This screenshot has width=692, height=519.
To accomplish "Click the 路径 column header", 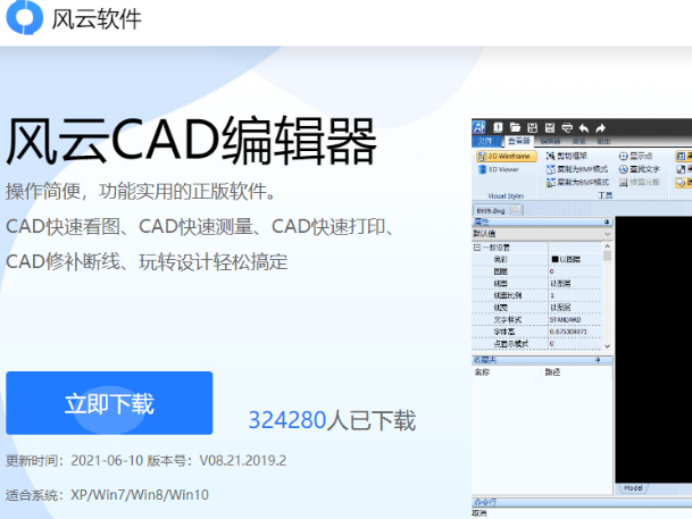I will [x=553, y=372].
